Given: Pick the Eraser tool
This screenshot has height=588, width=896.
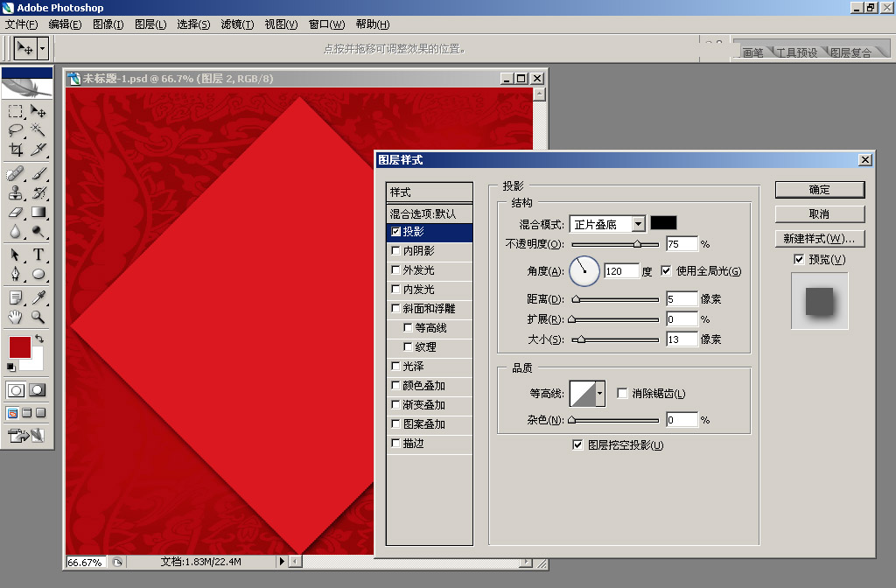Looking at the screenshot, I should tap(16, 212).
